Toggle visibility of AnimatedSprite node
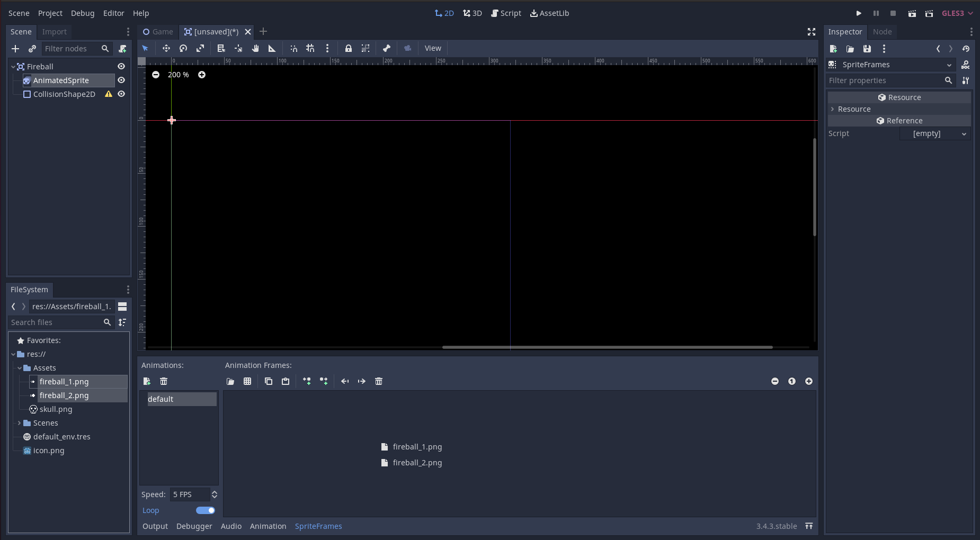980x540 pixels. point(121,80)
